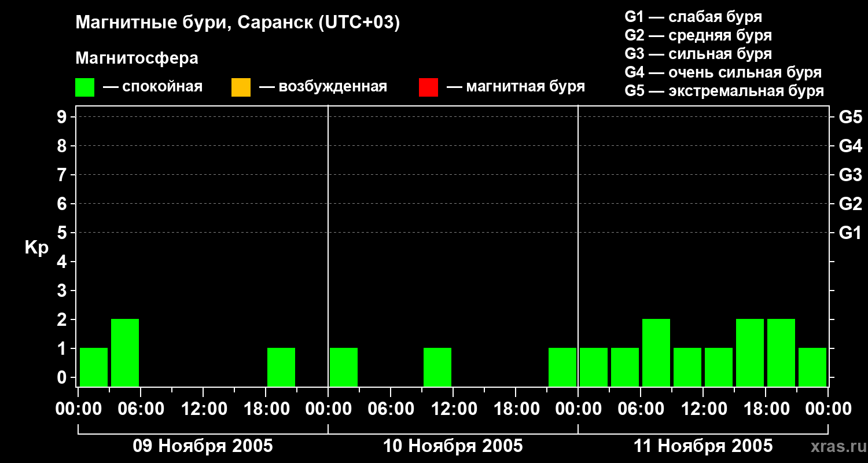Image resolution: width=868 pixels, height=463 pixels.
Task: Click the 12:00 time label for 11 Ноября
Action: point(703,409)
